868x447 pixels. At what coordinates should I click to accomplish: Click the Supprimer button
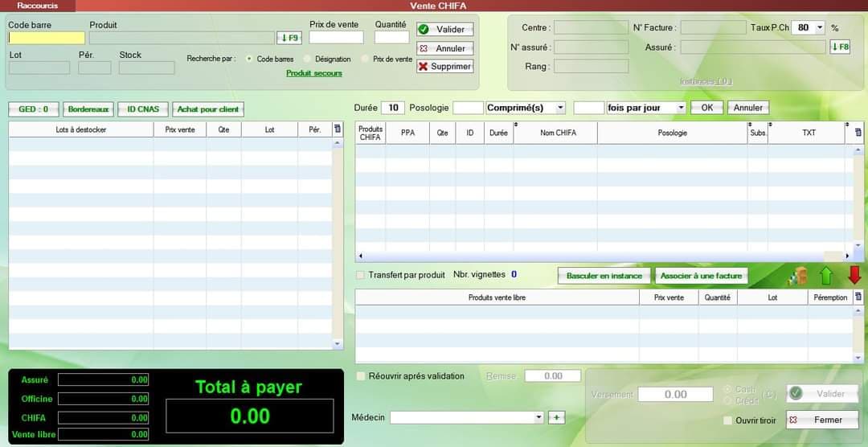click(445, 67)
